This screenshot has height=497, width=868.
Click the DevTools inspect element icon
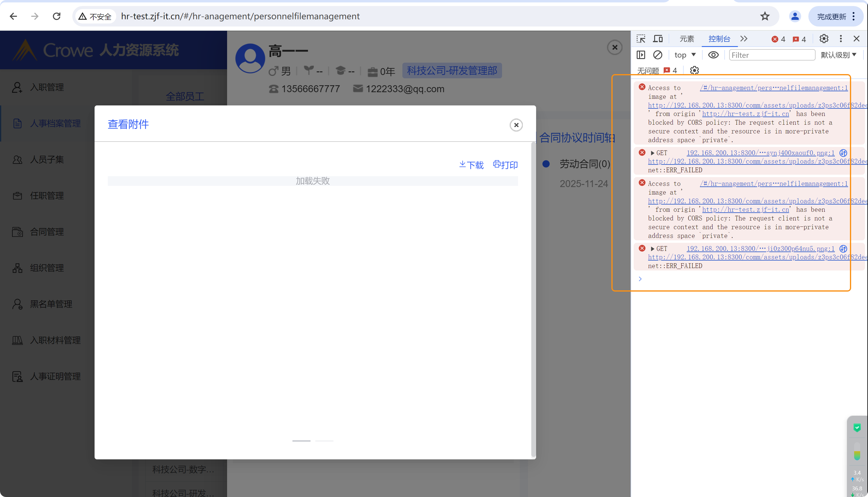(641, 39)
